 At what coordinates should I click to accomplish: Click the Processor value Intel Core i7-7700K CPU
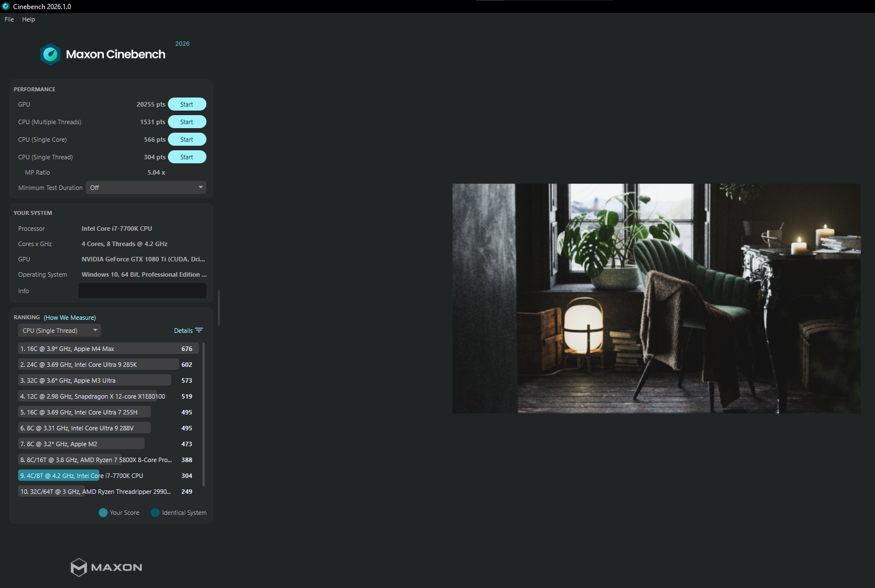pyautogui.click(x=117, y=229)
